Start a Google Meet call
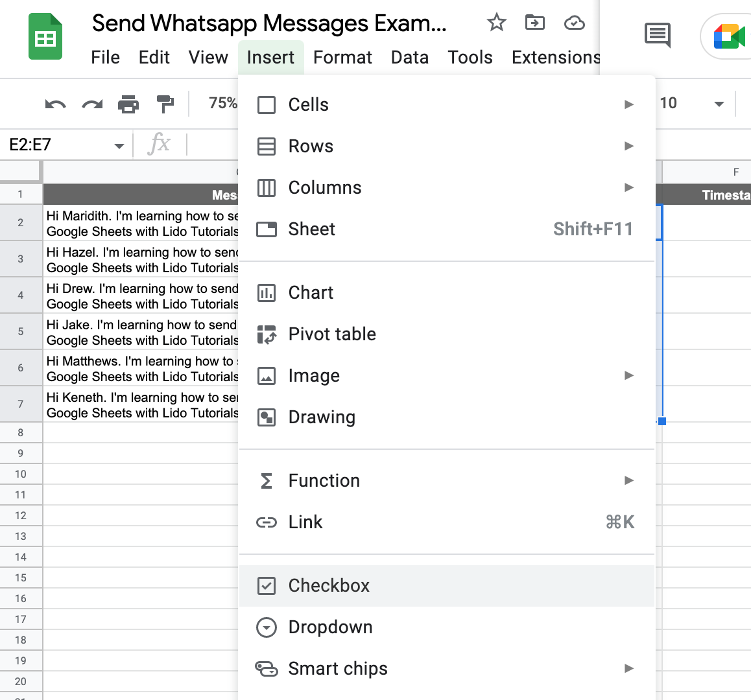The image size is (751, 700). [729, 36]
